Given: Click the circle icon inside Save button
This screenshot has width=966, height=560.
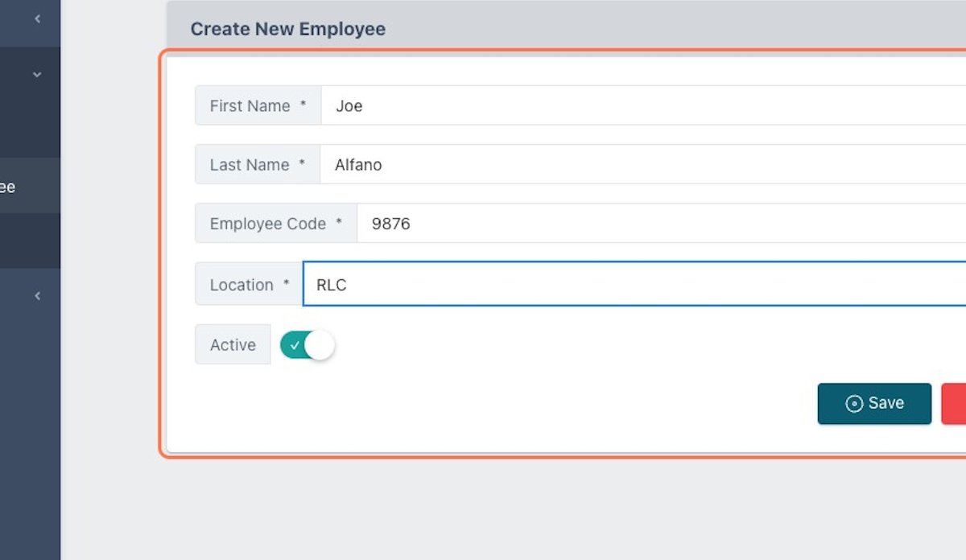Looking at the screenshot, I should point(854,404).
